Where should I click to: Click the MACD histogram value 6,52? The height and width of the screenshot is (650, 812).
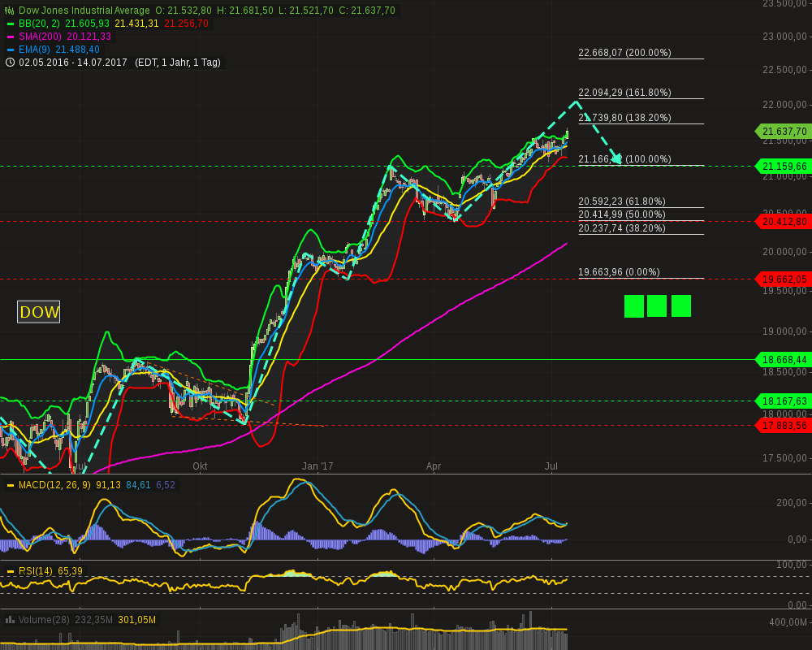pyautogui.click(x=166, y=485)
